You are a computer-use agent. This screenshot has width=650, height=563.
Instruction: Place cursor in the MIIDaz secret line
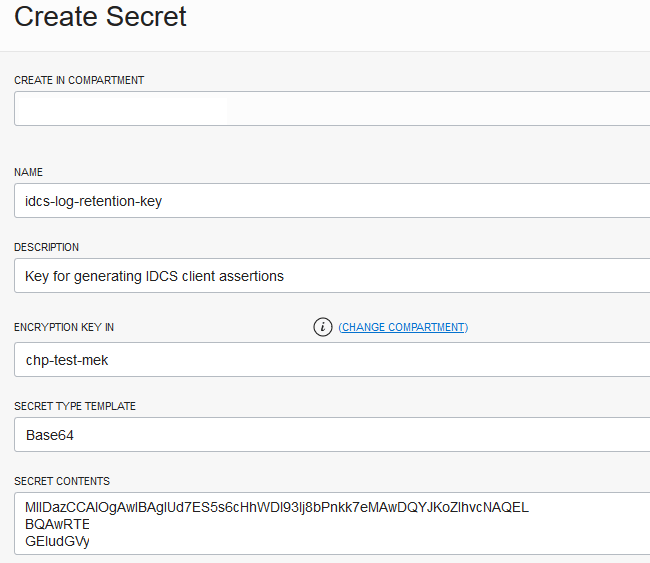point(276,507)
